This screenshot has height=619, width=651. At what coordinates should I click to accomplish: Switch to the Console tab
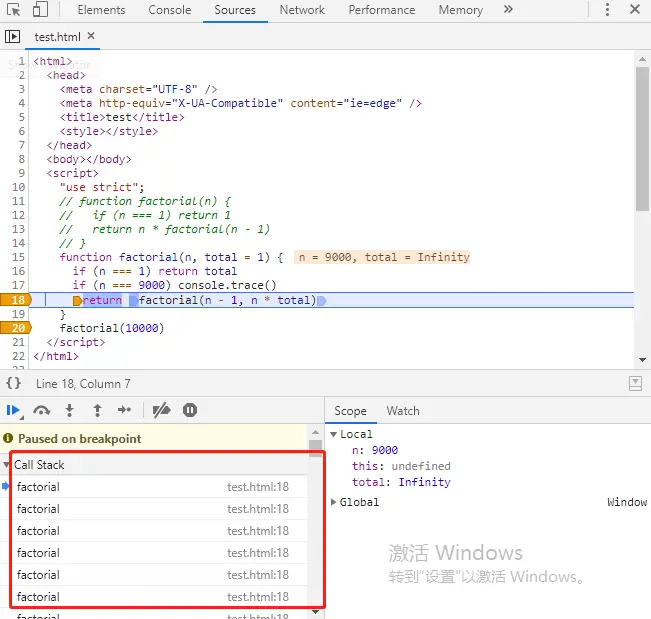[170, 10]
